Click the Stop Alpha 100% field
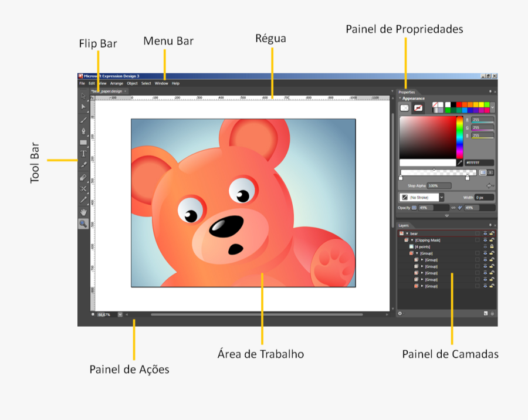The height and width of the screenshot is (420, 528). pos(439,185)
